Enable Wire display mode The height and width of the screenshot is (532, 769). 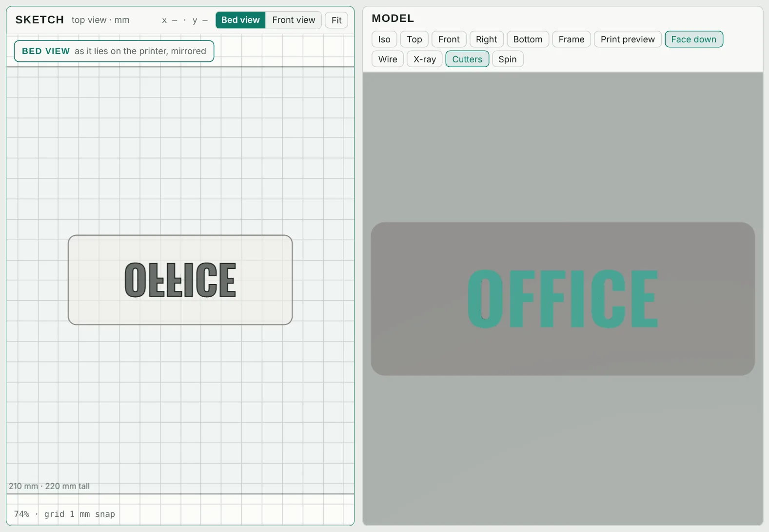coord(388,59)
